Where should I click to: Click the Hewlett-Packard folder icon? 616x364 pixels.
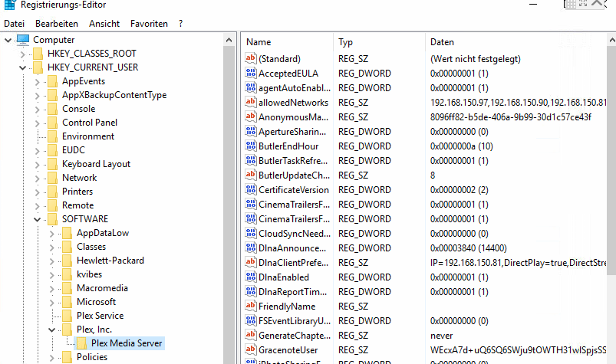coord(68,261)
